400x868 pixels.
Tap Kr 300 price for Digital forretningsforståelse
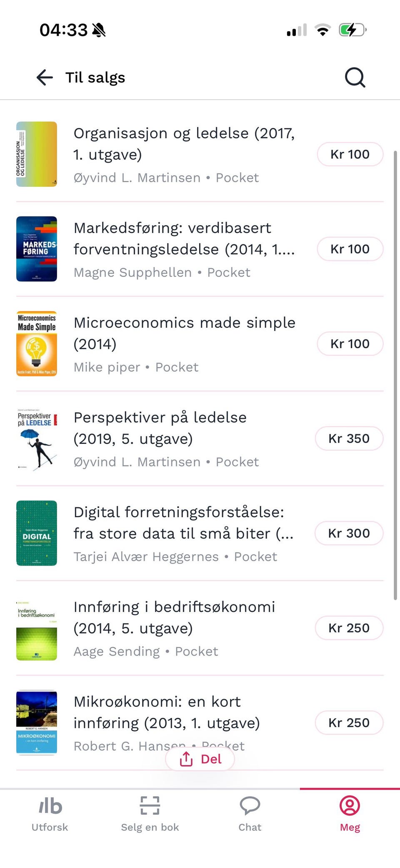[349, 533]
